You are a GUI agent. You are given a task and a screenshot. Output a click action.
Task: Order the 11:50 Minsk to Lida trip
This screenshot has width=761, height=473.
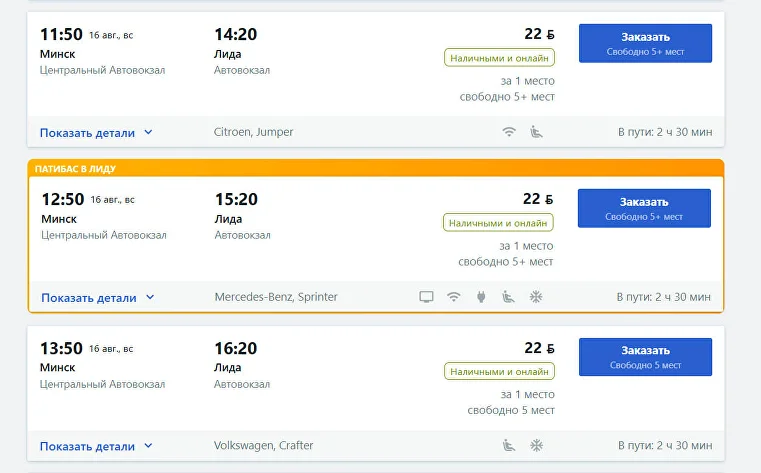(645, 43)
